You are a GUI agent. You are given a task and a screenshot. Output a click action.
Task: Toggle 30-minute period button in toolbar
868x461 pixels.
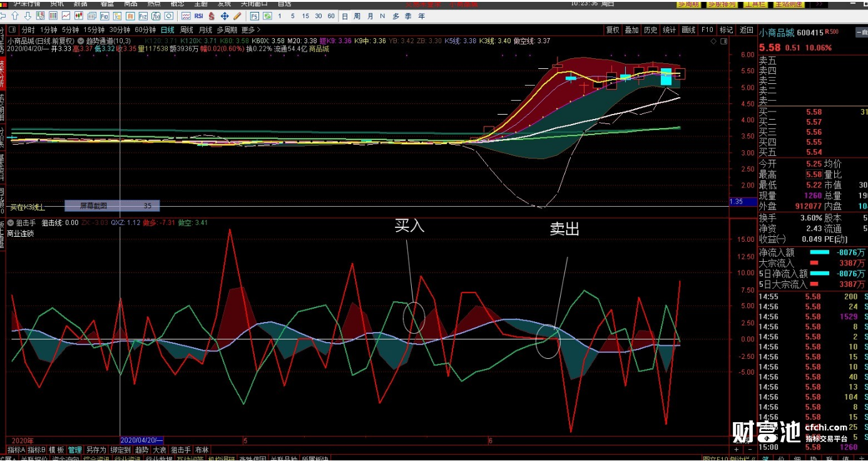(x=318, y=16)
